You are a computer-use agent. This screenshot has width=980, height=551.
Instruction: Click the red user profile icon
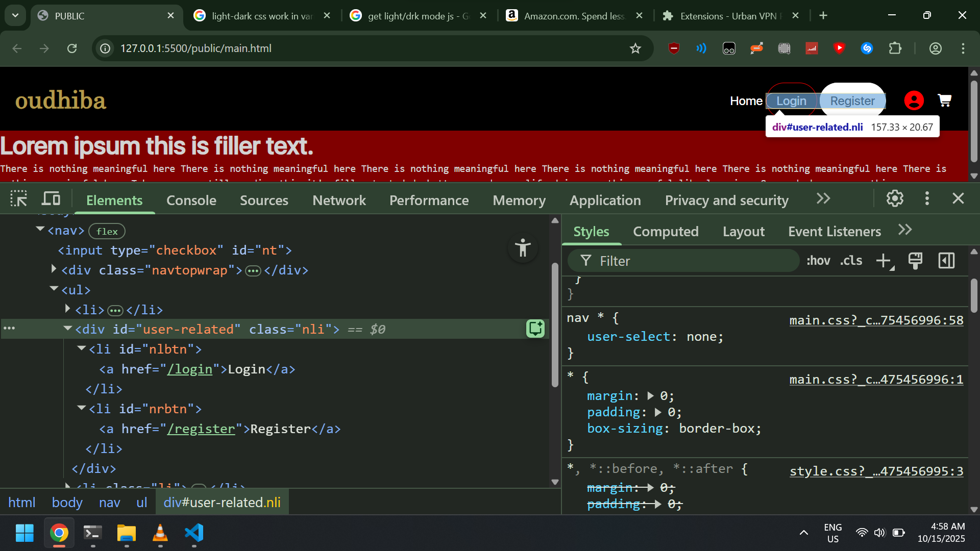point(914,101)
